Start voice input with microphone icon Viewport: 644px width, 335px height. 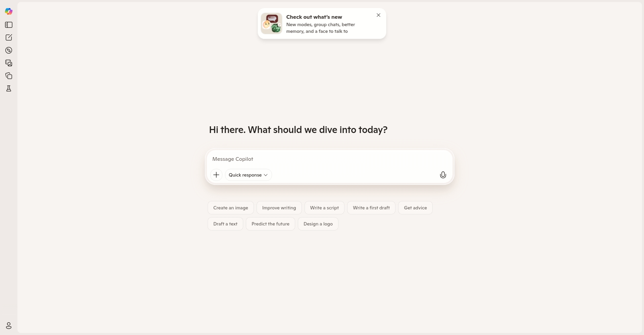(443, 175)
